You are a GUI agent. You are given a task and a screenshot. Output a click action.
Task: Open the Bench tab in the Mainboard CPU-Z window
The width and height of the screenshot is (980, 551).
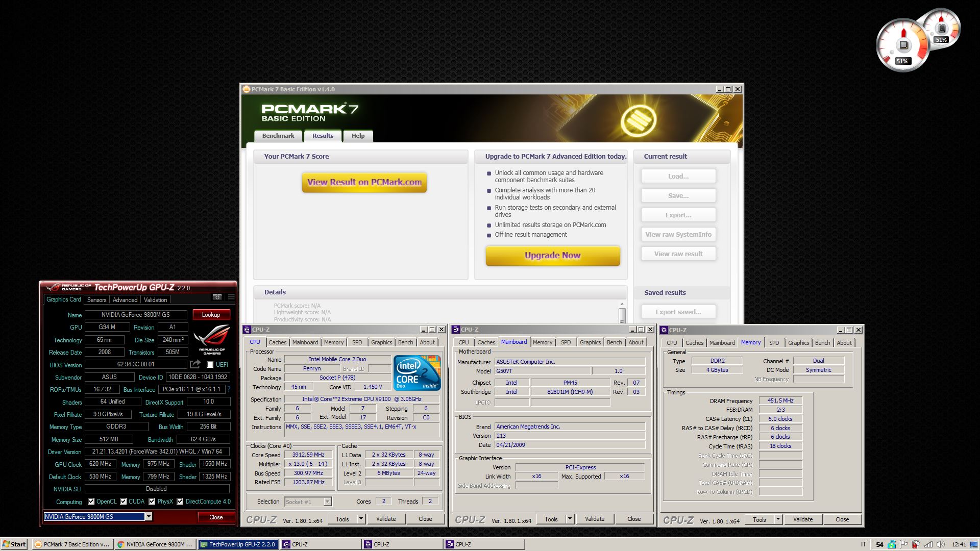point(614,342)
